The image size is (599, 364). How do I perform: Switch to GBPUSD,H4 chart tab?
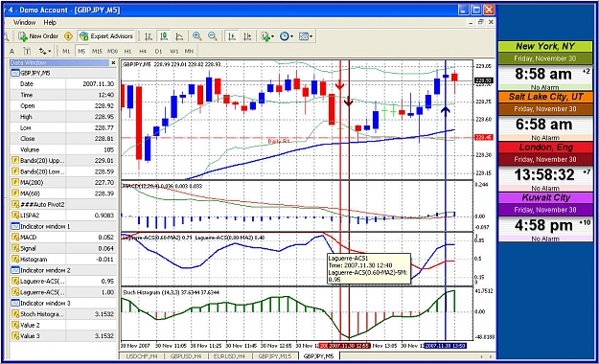[x=186, y=356]
